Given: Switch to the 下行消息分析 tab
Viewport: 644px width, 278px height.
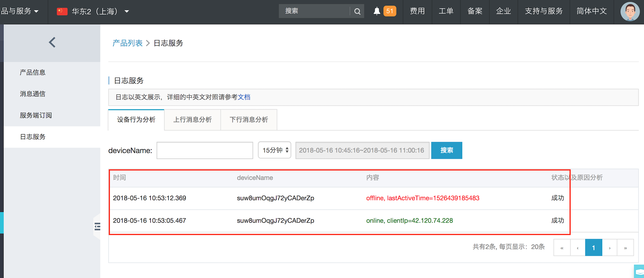Looking at the screenshot, I should coord(249,120).
